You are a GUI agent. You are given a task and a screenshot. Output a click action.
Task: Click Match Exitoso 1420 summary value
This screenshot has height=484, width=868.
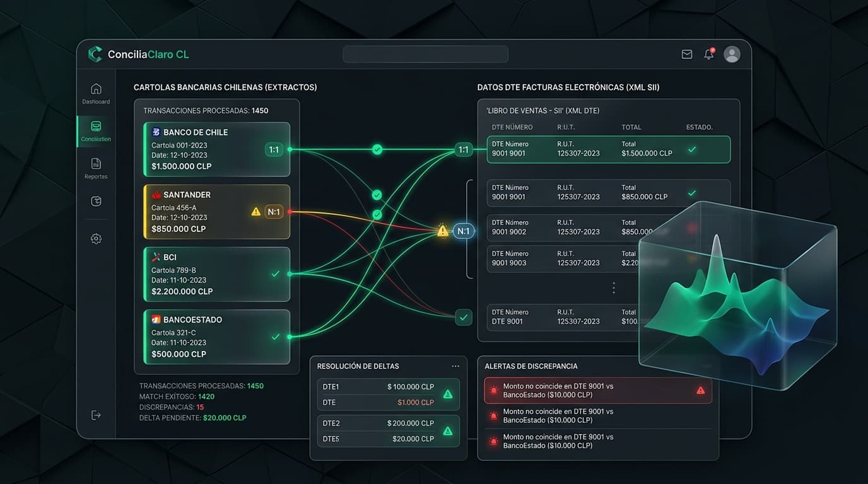click(206, 396)
